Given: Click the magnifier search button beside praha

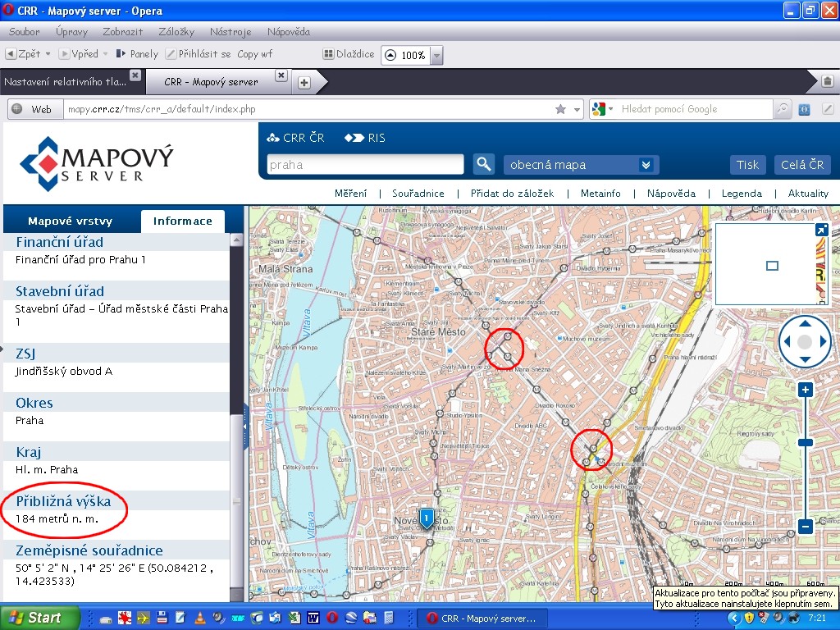Looking at the screenshot, I should pyautogui.click(x=484, y=164).
